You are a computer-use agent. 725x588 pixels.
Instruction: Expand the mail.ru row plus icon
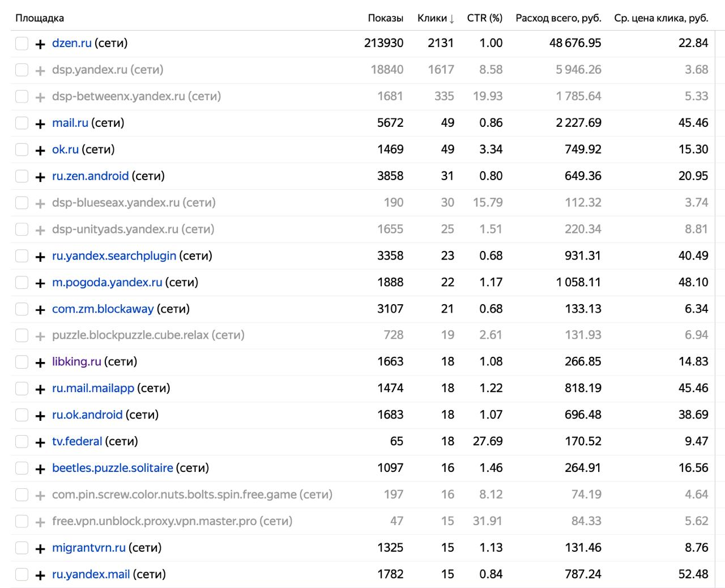click(x=40, y=124)
